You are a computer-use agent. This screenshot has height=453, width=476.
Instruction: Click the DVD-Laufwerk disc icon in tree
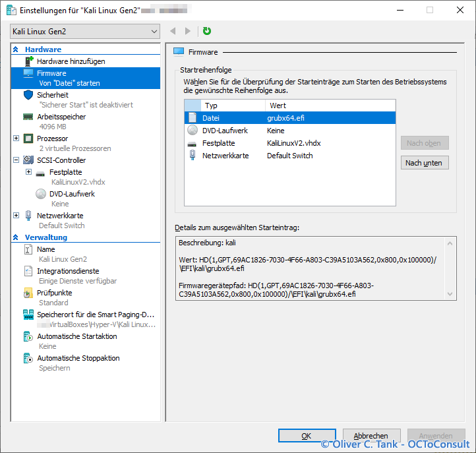[41, 194]
